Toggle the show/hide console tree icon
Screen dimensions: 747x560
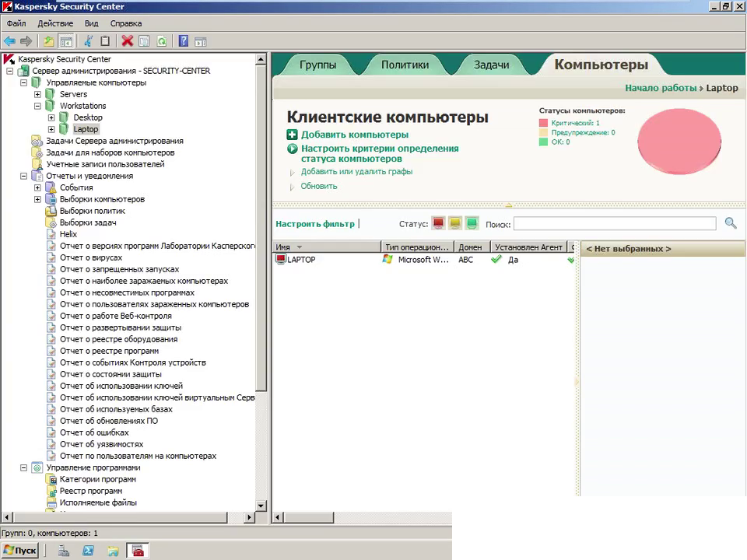click(x=66, y=41)
